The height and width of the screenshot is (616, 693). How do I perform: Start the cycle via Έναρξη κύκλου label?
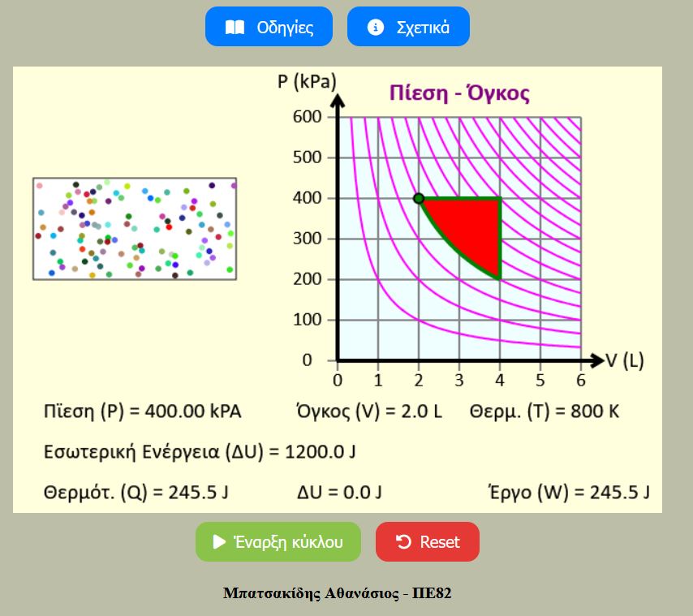pos(287,542)
